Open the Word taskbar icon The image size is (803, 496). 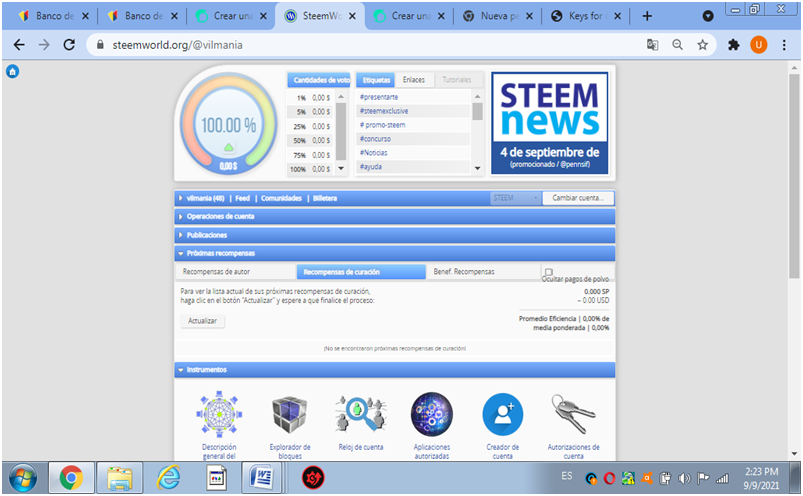(x=262, y=478)
